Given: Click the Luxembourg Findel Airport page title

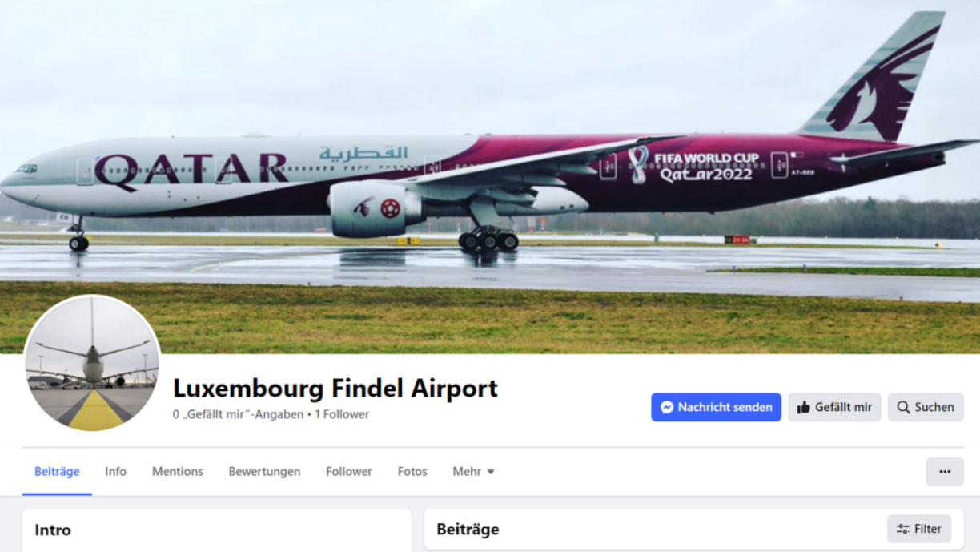Looking at the screenshot, I should pyautogui.click(x=335, y=389).
